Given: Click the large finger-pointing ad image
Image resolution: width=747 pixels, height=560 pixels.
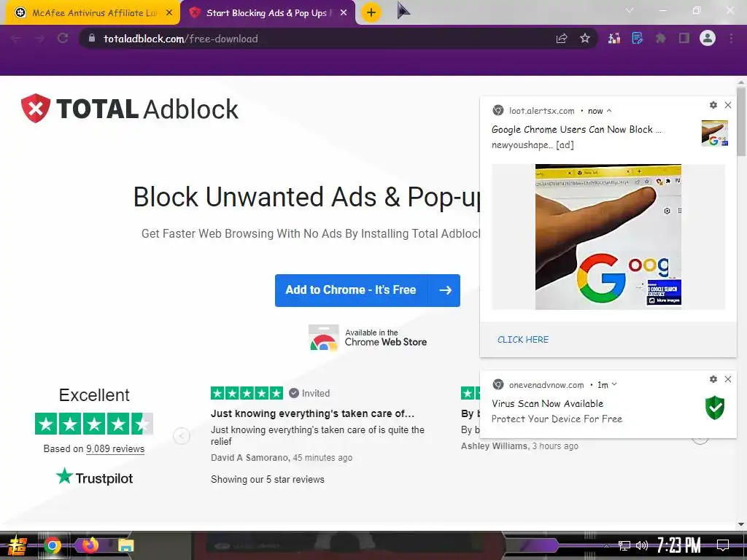Looking at the screenshot, I should click(x=608, y=237).
